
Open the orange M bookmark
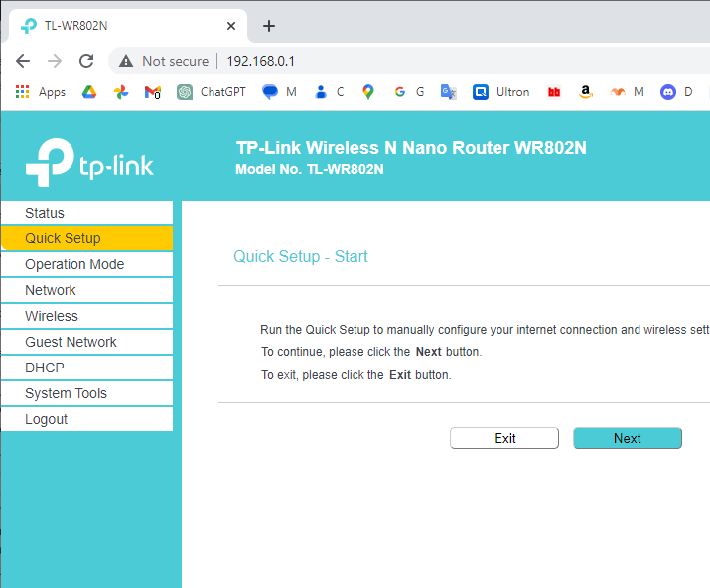click(x=627, y=92)
